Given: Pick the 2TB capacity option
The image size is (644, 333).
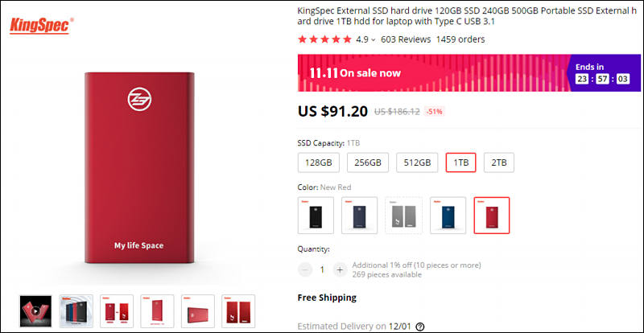Looking at the screenshot, I should tap(499, 162).
